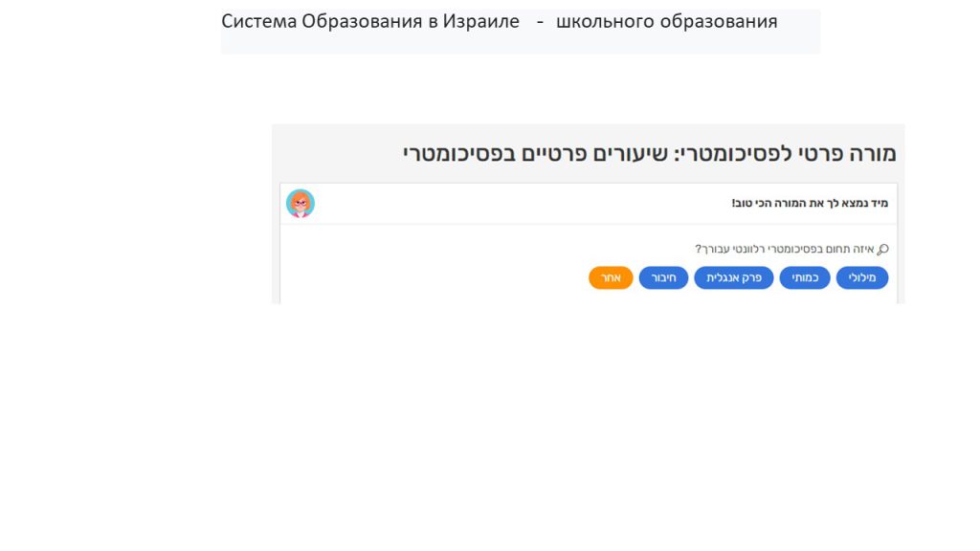Image resolution: width=980 pixels, height=551 pixels.
Task: Click the magnifying glass icon beside the question
Action: 882,250
